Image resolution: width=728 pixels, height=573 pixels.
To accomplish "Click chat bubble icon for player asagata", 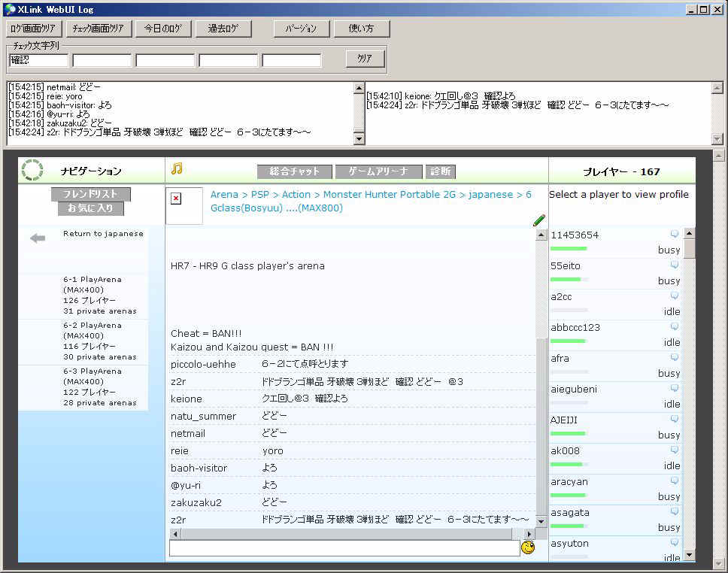I will pyautogui.click(x=675, y=511).
